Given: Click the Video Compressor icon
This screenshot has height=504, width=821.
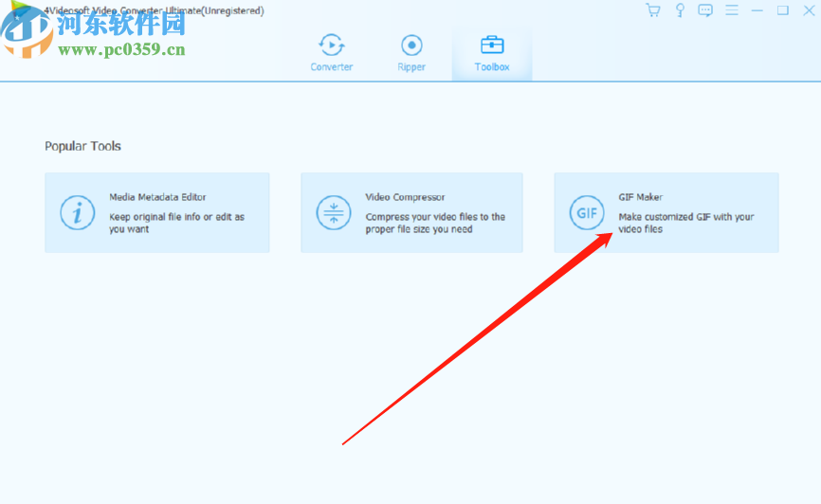Looking at the screenshot, I should [x=334, y=212].
